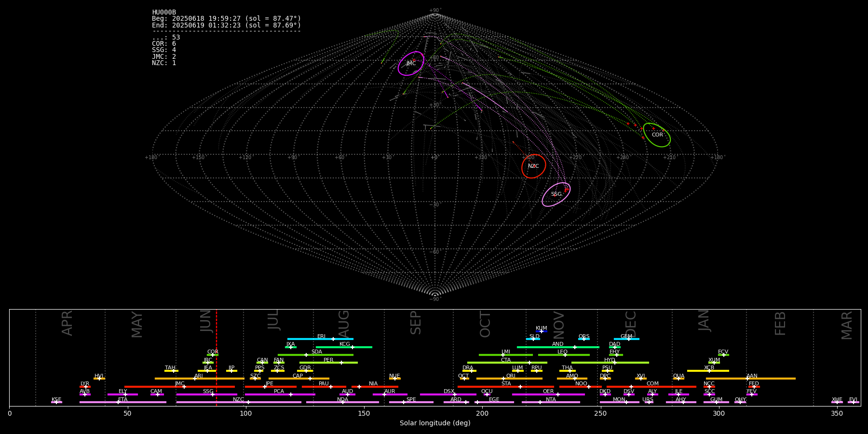Click the LEO shower label in timeline
Viewport: 868px width, 434px height.
(x=563, y=352)
